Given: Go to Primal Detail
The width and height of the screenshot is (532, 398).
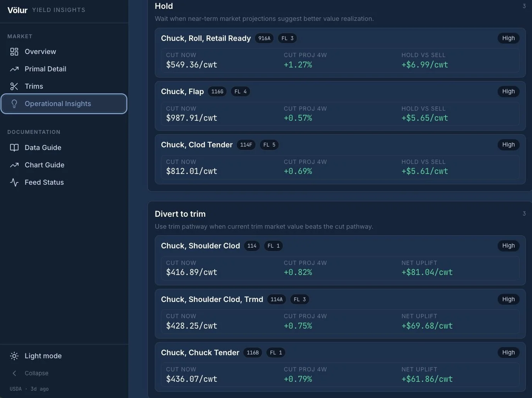Looking at the screenshot, I should 64,69.
